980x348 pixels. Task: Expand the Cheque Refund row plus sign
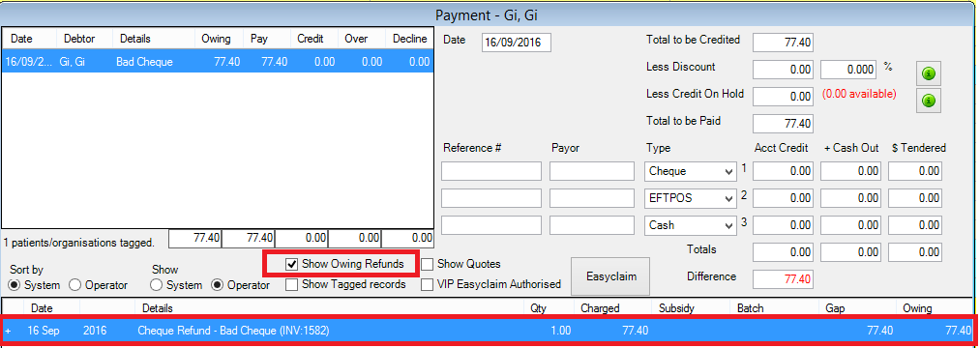coord(8,331)
